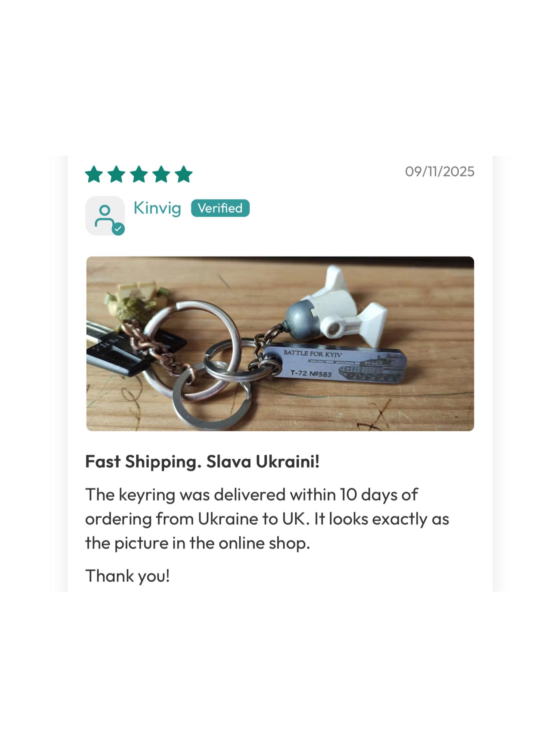Viewport: 560px width, 747px height.
Task: Click the checkmark badge on the avatar
Action: 118,229
